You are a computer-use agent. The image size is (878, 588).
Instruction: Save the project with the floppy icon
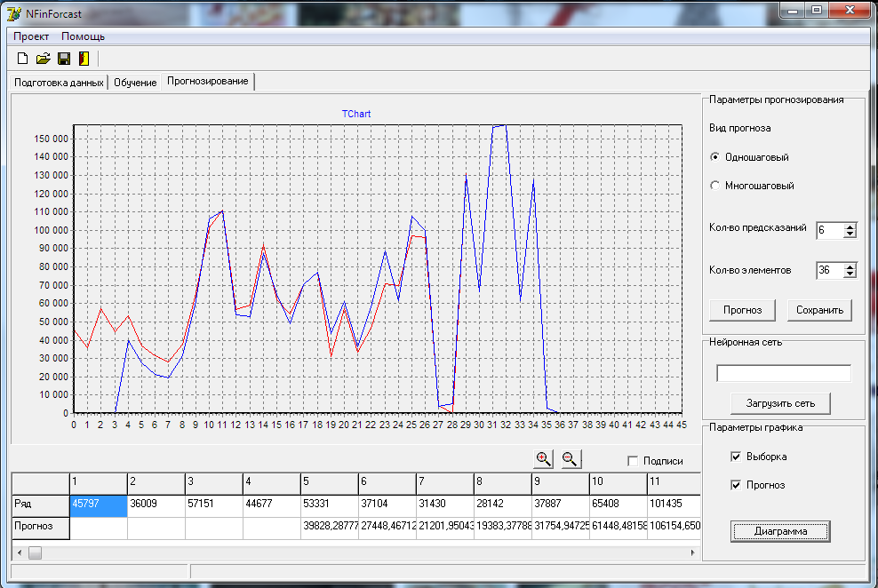64,59
